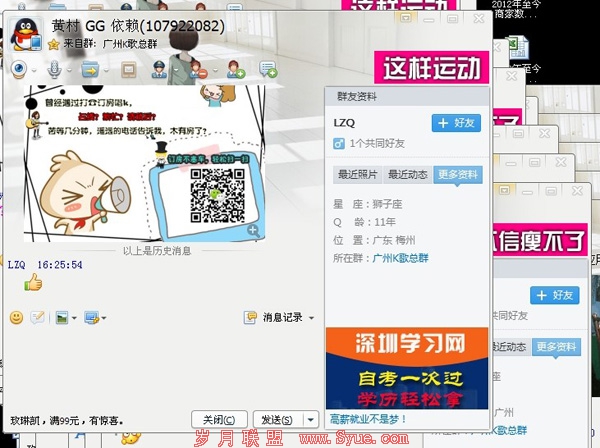This screenshot has height=448, width=600.
Task: Start a video call with webcam icon
Action: [18, 69]
